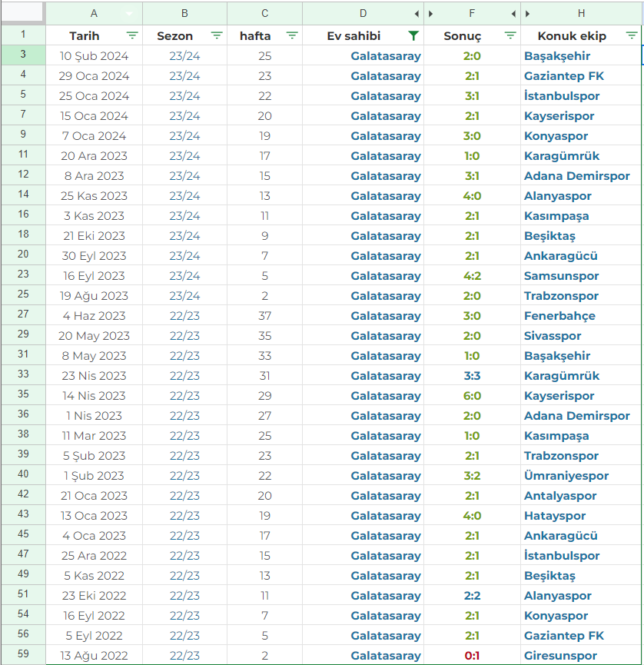The height and width of the screenshot is (665, 644).
Task: Select cell '10 Şub 2024'
Action: pyautogui.click(x=94, y=55)
